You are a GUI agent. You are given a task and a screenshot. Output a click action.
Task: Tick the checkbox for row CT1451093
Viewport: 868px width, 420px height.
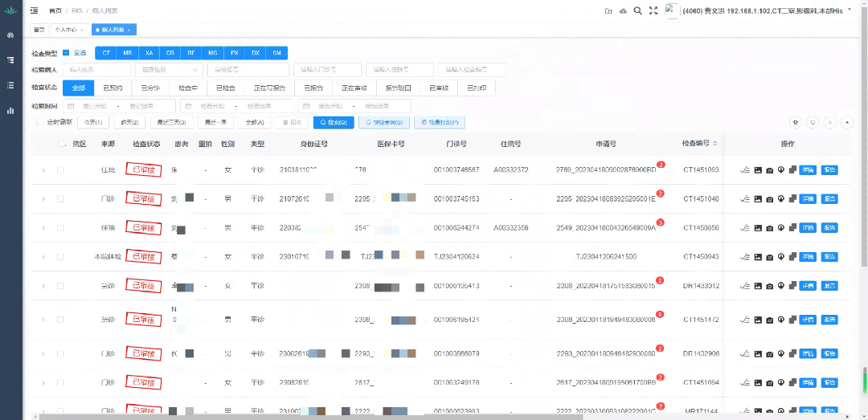tap(60, 170)
